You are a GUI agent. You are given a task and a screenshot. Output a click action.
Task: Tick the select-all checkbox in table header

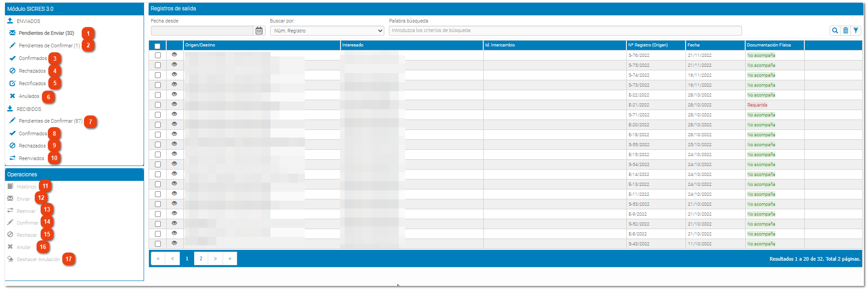[158, 46]
